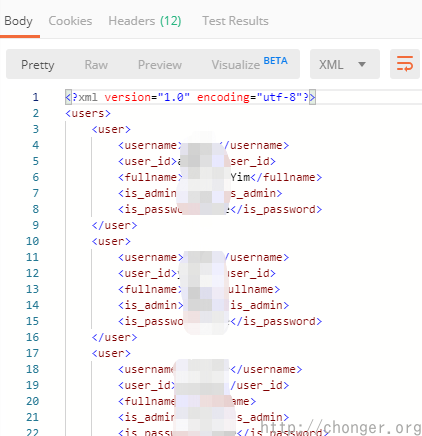Click the first user tag on line 3
422x436 pixels.
(111, 129)
